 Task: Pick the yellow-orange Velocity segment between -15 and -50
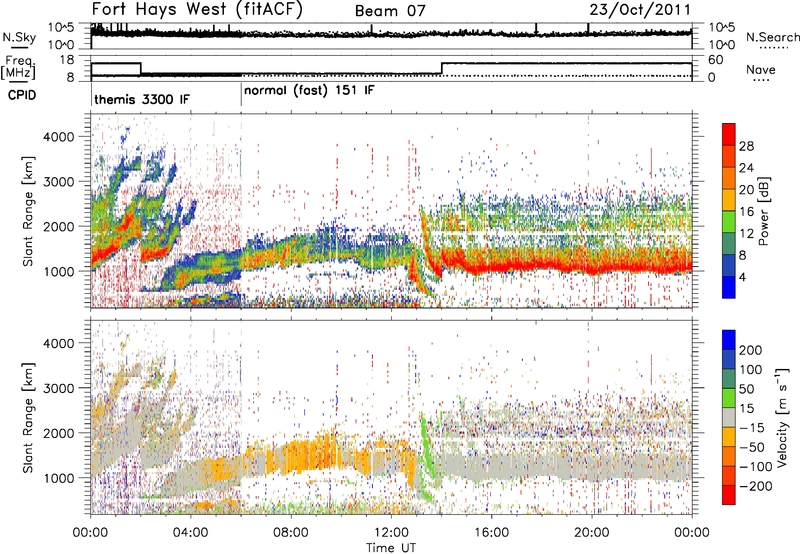tap(729, 437)
